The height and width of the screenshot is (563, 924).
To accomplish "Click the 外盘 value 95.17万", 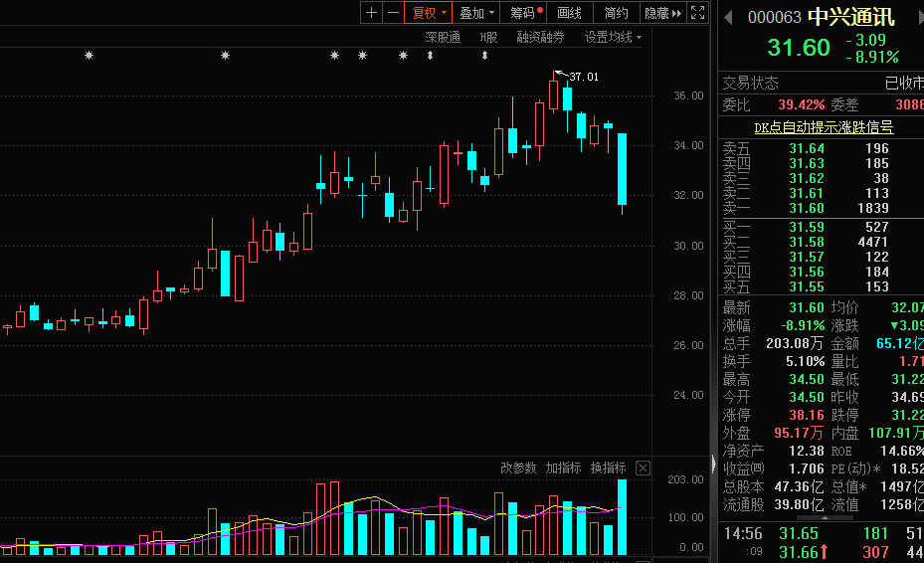I will (799, 433).
